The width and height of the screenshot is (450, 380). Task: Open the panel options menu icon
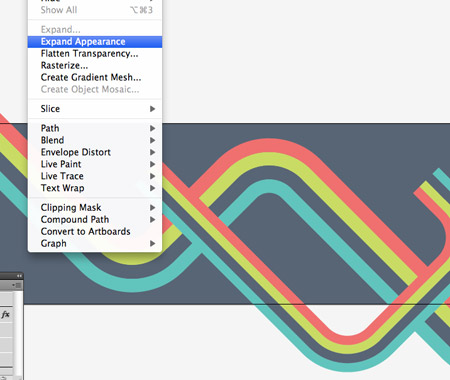tap(17, 285)
